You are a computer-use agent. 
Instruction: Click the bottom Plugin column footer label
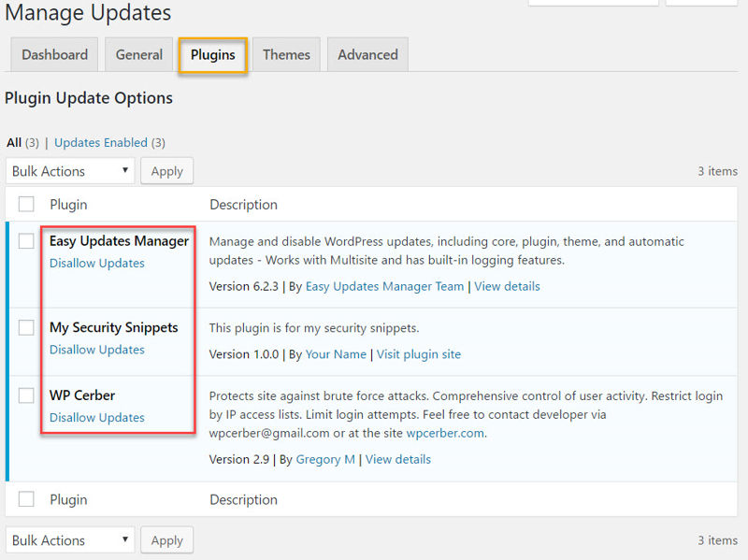coord(68,499)
